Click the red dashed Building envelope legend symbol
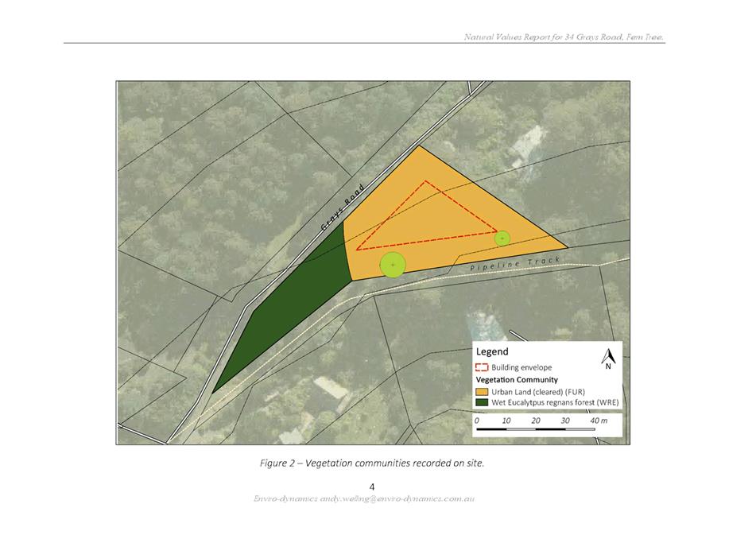756x535 pixels. click(x=482, y=367)
